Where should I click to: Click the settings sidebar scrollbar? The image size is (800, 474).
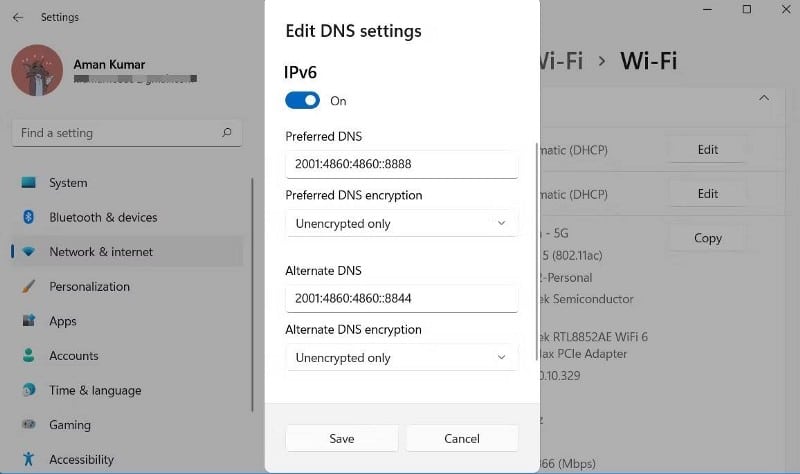tap(252, 294)
